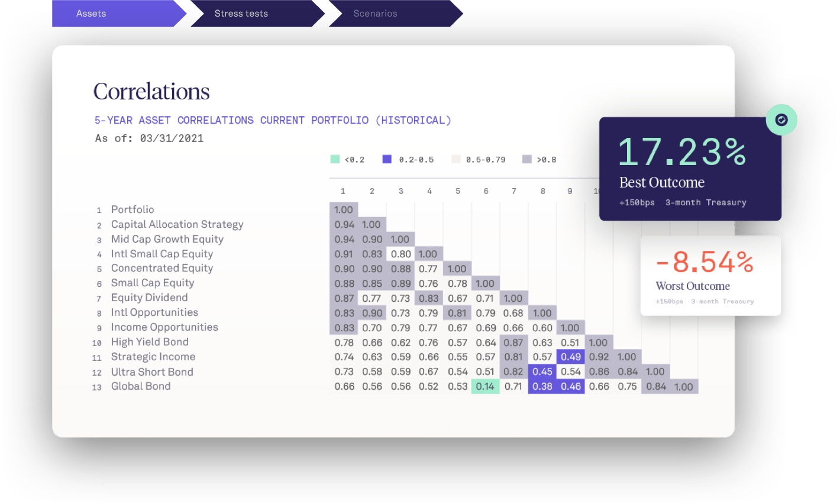Select the Ultra Short Bond row
The width and height of the screenshot is (840, 504).
(152, 372)
